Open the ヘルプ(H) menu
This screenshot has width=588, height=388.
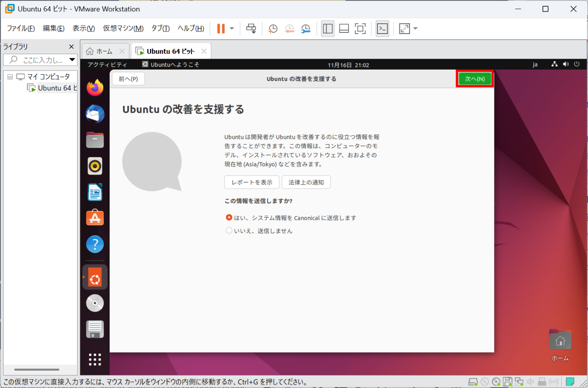[191, 28]
